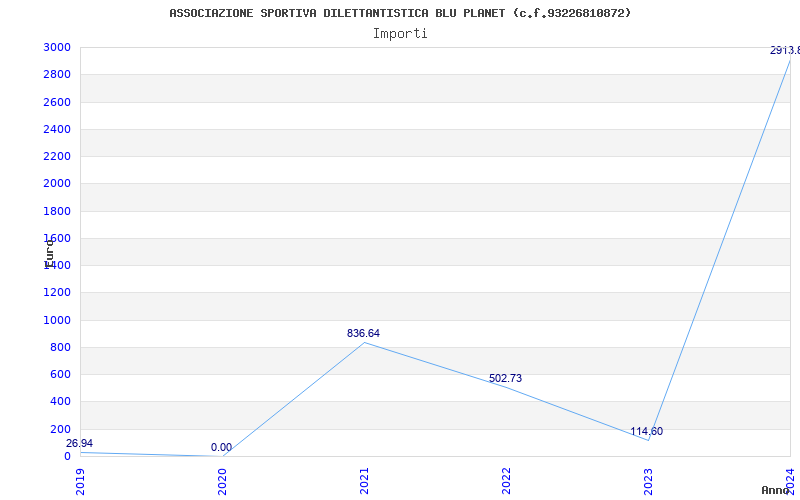This screenshot has height=500, width=800.
Task: Select the 502.73 data label
Action: (505, 378)
